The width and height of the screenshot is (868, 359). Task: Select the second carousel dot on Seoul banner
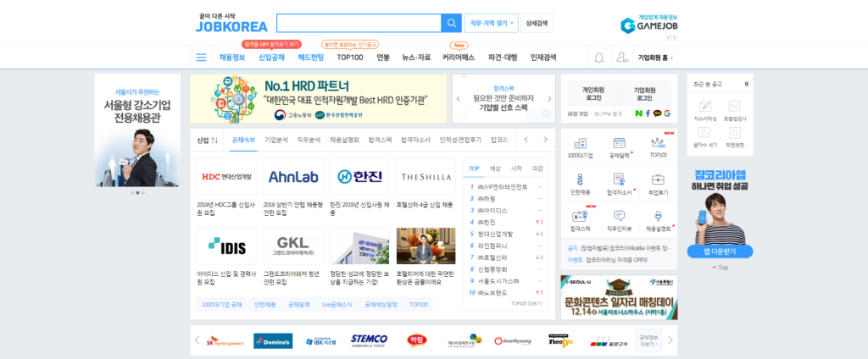click(137, 193)
